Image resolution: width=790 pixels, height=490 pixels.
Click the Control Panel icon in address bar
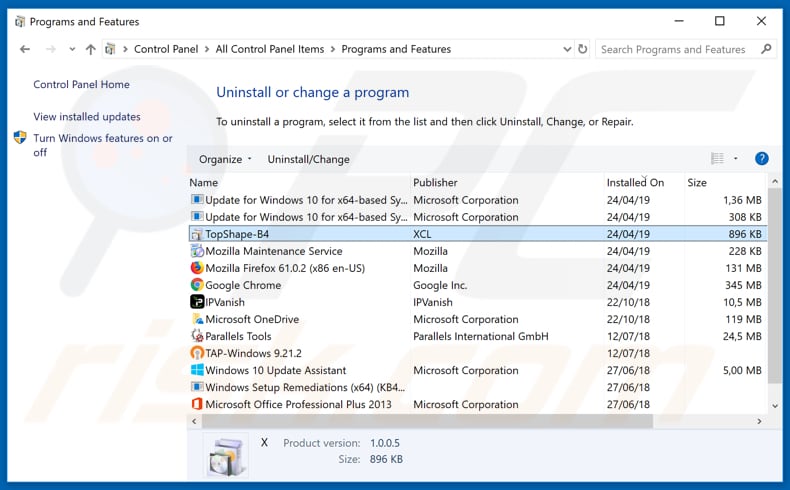pos(110,49)
